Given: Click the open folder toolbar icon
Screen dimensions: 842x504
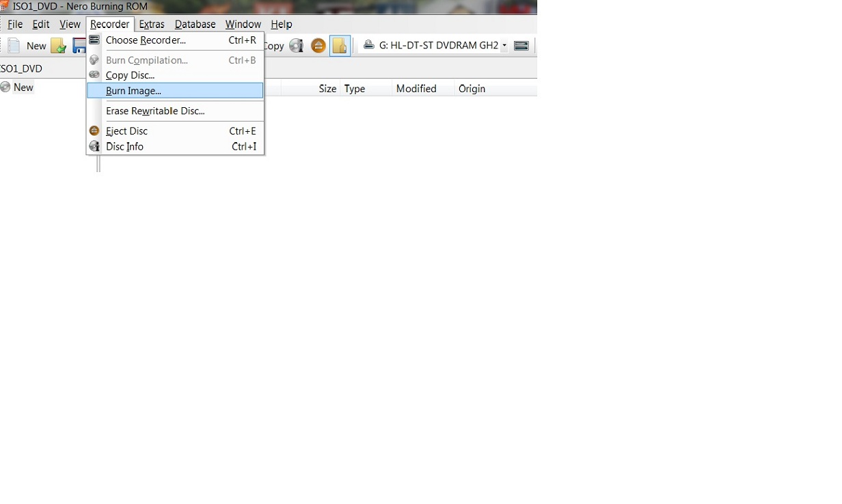Looking at the screenshot, I should coord(59,46).
